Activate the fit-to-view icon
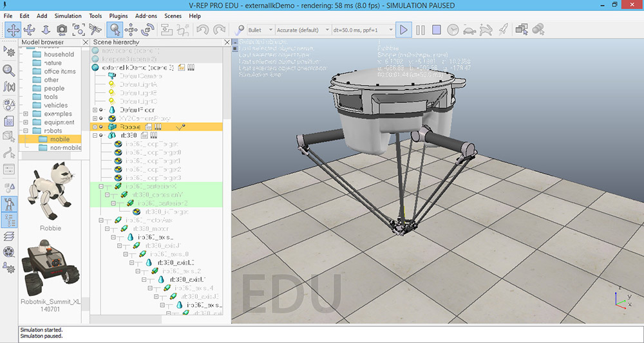Viewport: 644px width, 343px height. [79, 30]
